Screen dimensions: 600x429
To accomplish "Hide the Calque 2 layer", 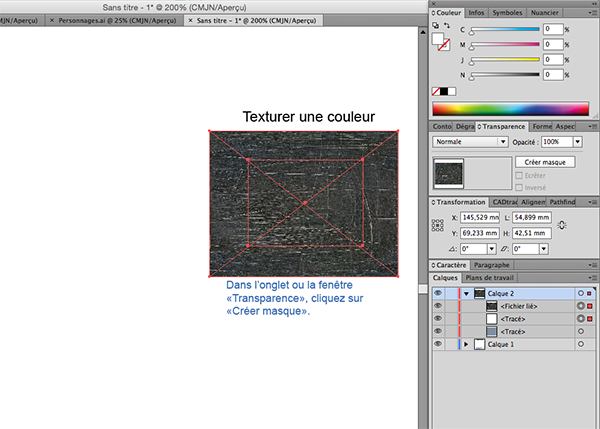I will [438, 293].
